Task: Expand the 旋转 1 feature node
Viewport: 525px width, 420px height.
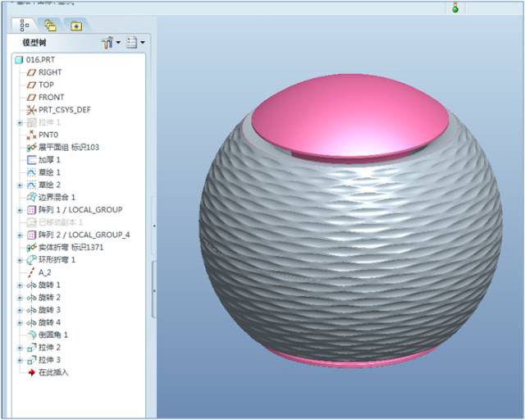Action: pyautogui.click(x=20, y=285)
